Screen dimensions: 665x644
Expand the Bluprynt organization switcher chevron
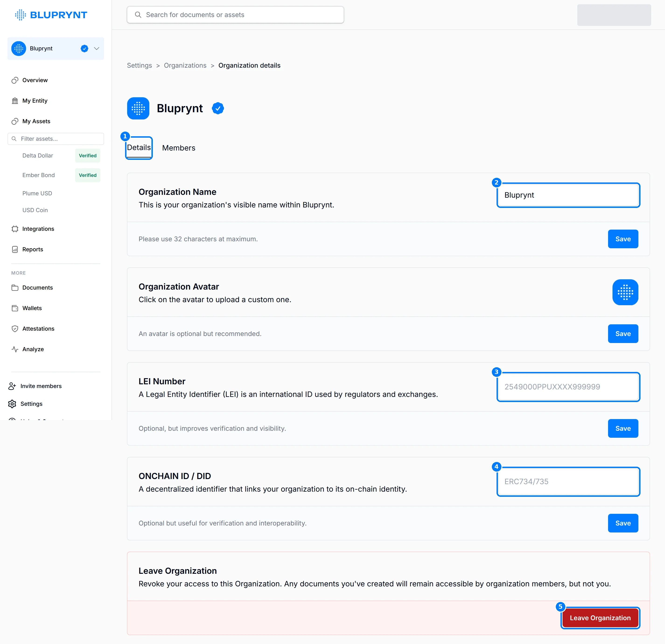[x=97, y=49]
